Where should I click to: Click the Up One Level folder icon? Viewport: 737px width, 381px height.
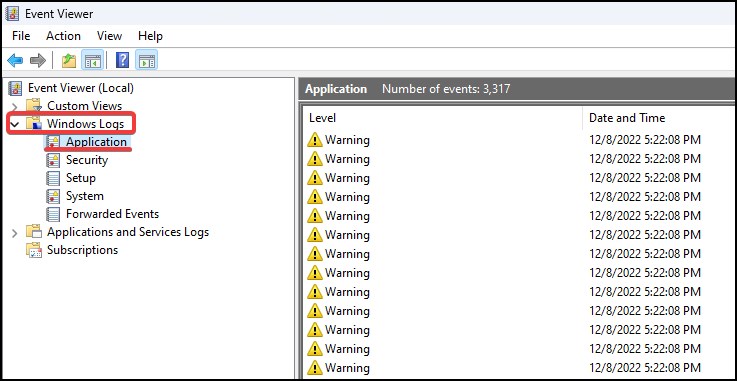coord(69,61)
